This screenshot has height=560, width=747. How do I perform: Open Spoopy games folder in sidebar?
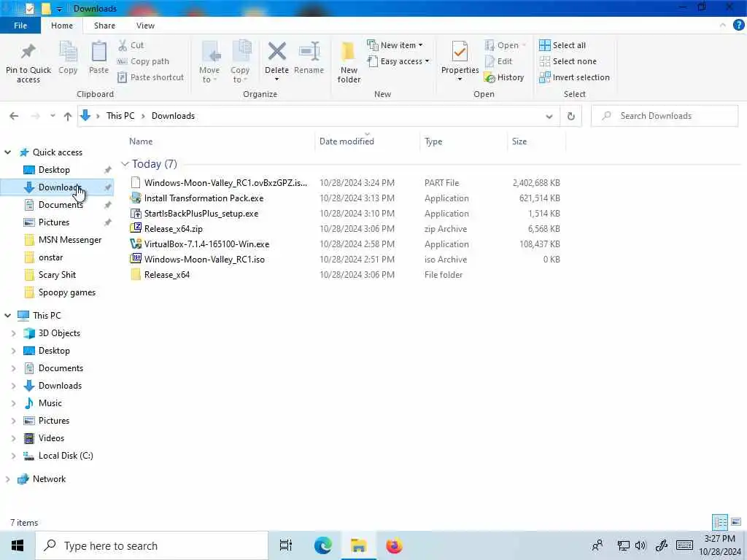point(66,292)
